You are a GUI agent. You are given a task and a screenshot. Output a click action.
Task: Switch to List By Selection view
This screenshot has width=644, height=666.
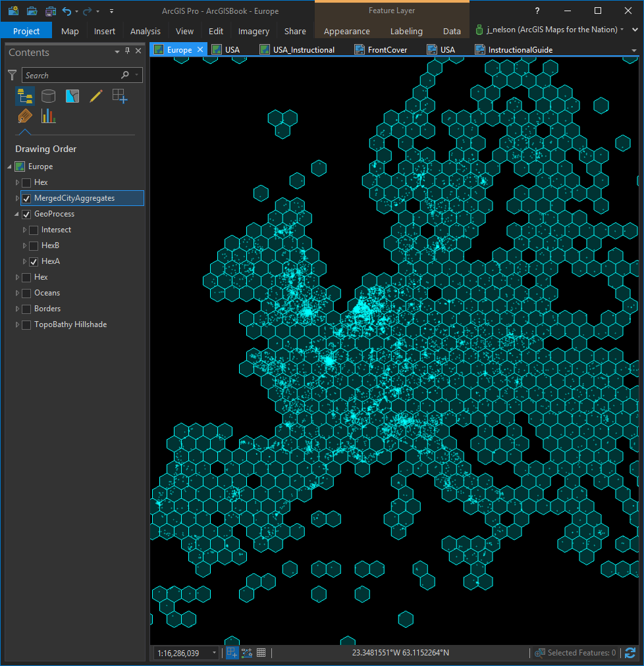click(x=72, y=96)
